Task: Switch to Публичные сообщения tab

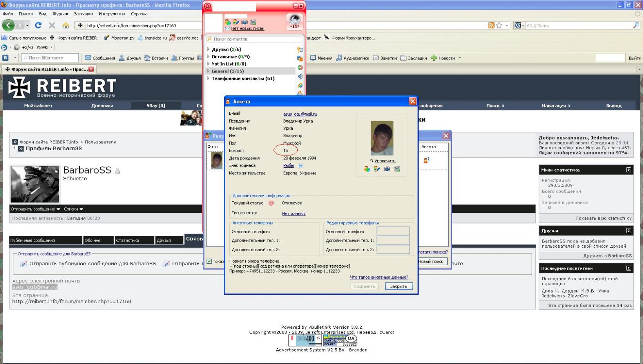Action: [46, 241]
